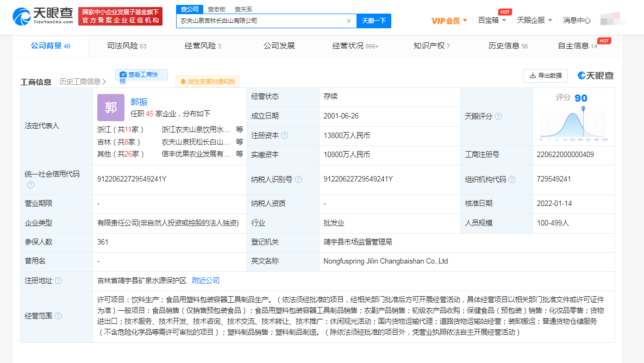Click the 参保人数 value 361
This screenshot has height=363, width=644.
tap(103, 242)
